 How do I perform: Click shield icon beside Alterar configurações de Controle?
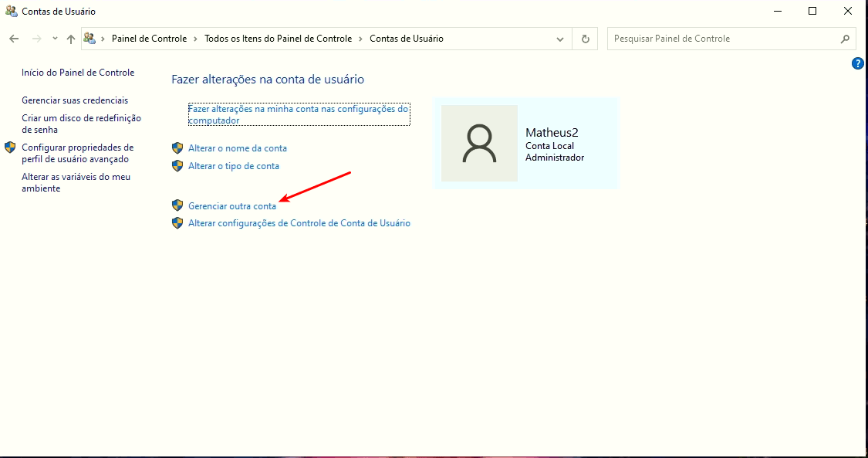(x=177, y=223)
